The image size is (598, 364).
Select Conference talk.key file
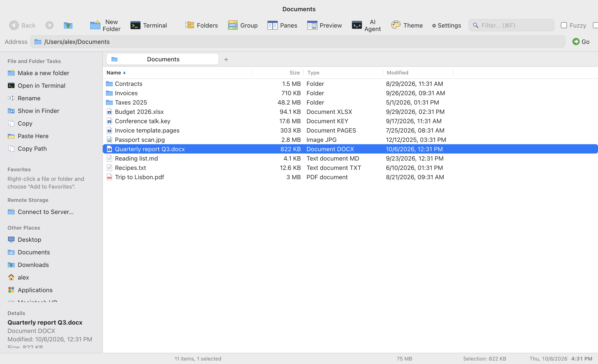(350, 121)
